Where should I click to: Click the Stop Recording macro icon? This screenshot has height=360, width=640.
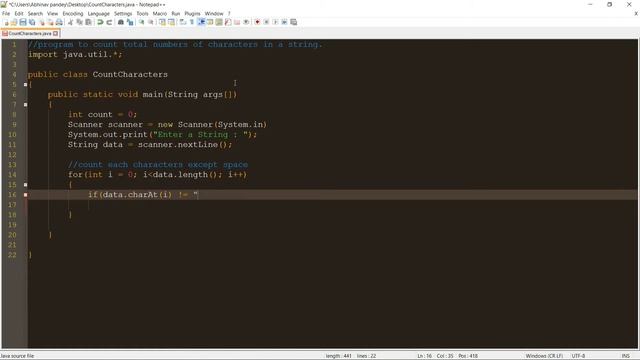coord(266,22)
